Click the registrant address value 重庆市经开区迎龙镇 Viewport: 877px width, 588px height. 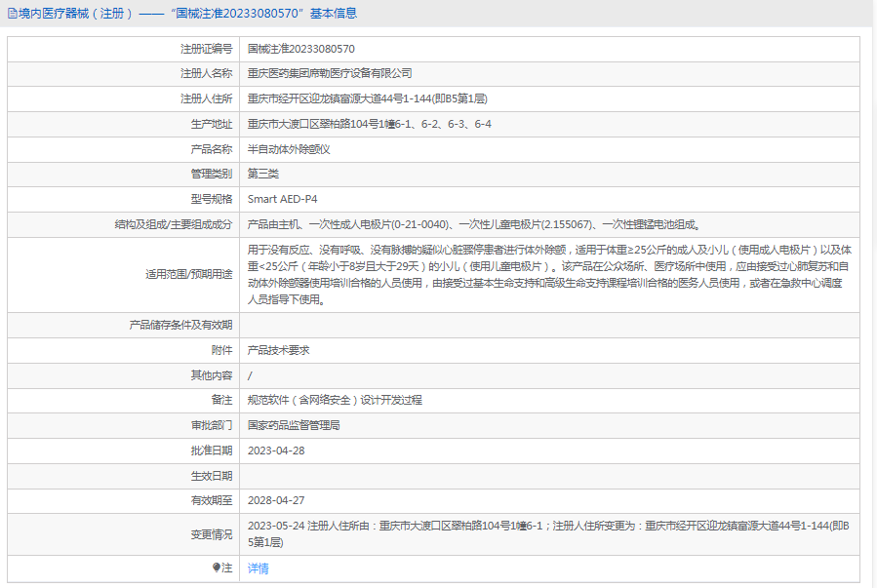368,98
